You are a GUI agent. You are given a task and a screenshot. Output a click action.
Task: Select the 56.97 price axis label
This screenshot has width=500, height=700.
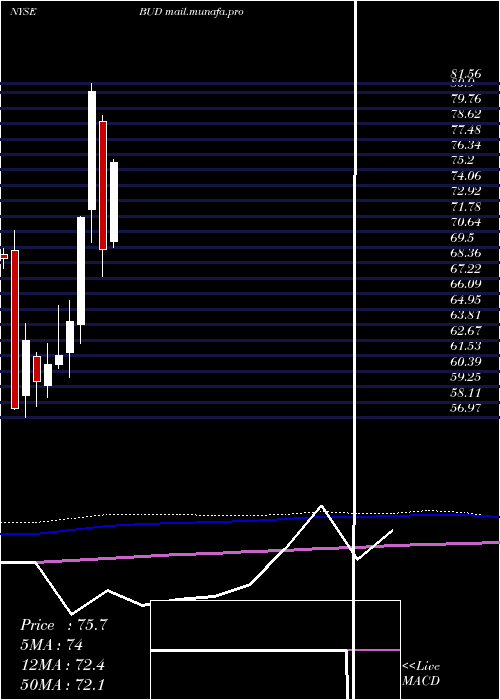click(x=466, y=408)
